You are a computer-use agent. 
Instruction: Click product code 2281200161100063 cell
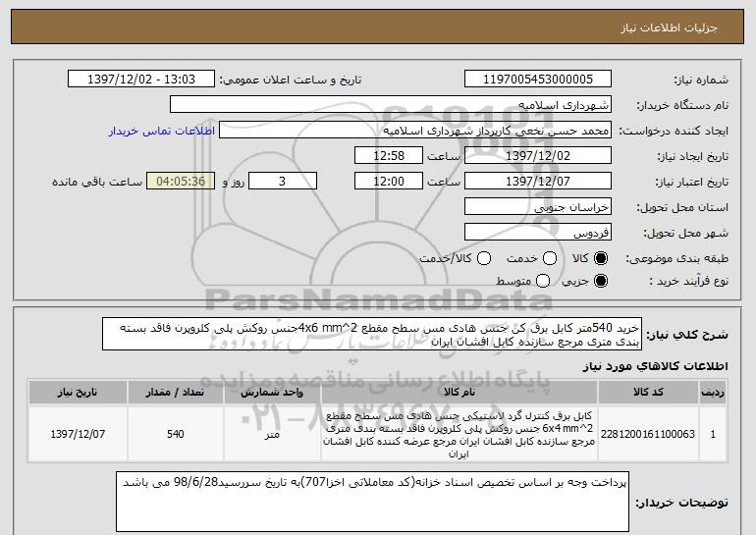(648, 434)
